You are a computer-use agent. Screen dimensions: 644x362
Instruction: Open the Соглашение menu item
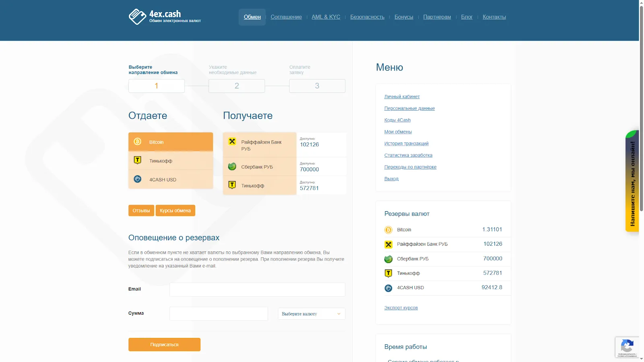(x=286, y=17)
